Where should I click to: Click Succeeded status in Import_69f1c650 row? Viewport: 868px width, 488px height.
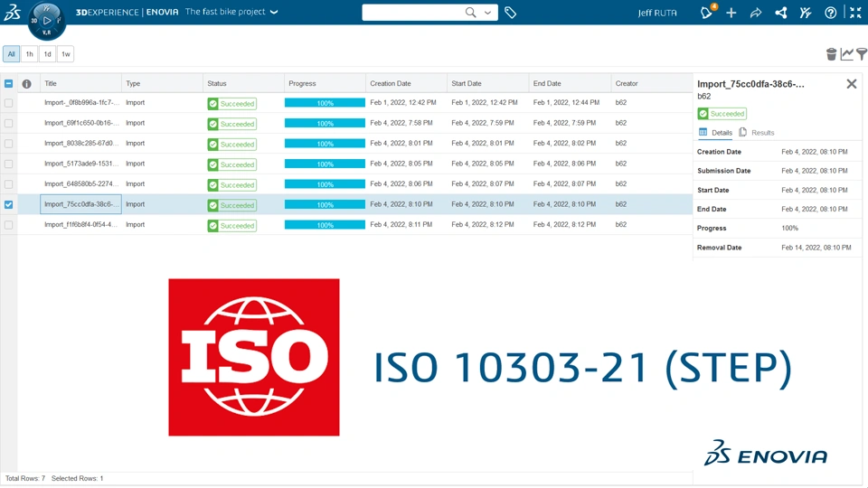tap(232, 124)
